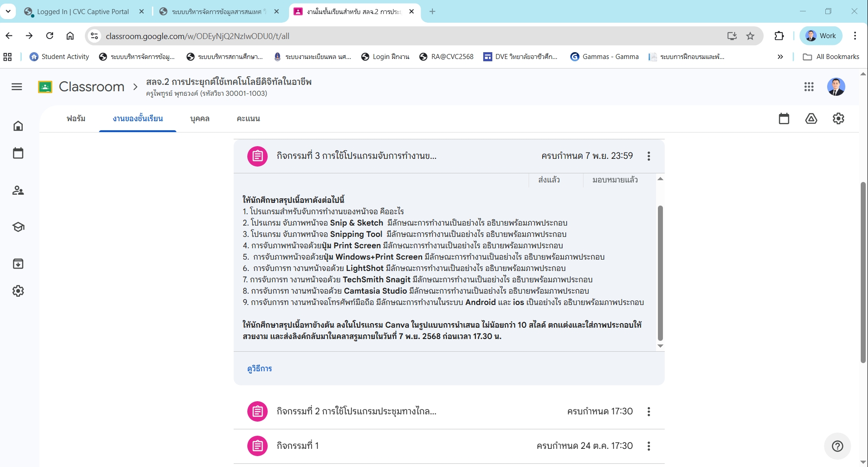868x467 pixels.
Task: Open the ระบบงานทะเบียนพล bookmark
Action: (x=313, y=57)
